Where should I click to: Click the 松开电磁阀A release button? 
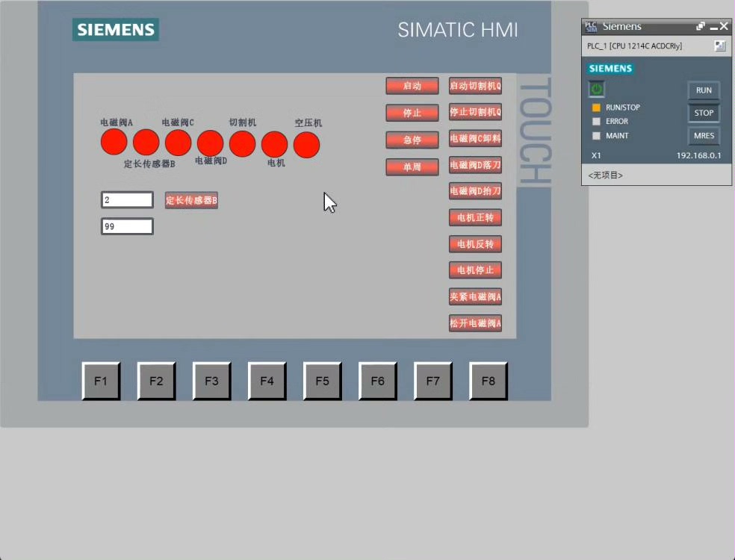[x=475, y=323]
